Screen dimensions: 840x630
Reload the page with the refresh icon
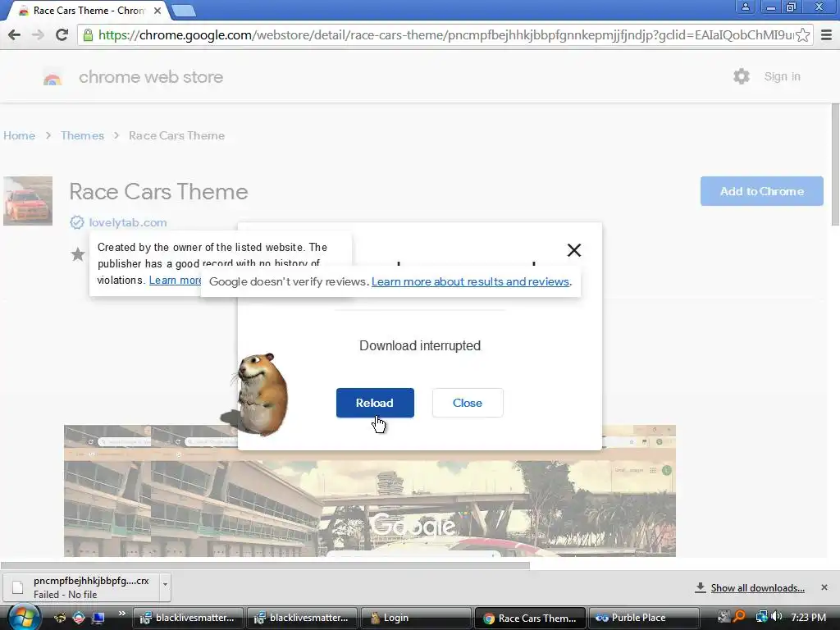point(62,35)
